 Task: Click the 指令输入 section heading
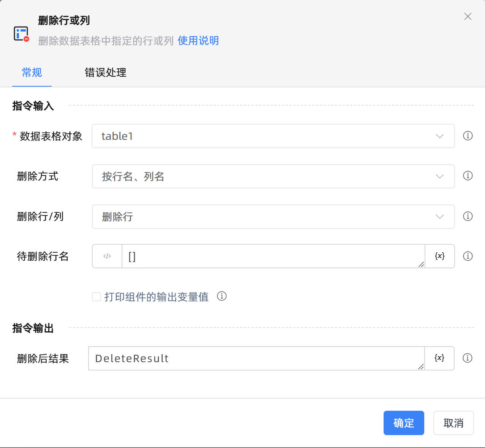pos(33,106)
